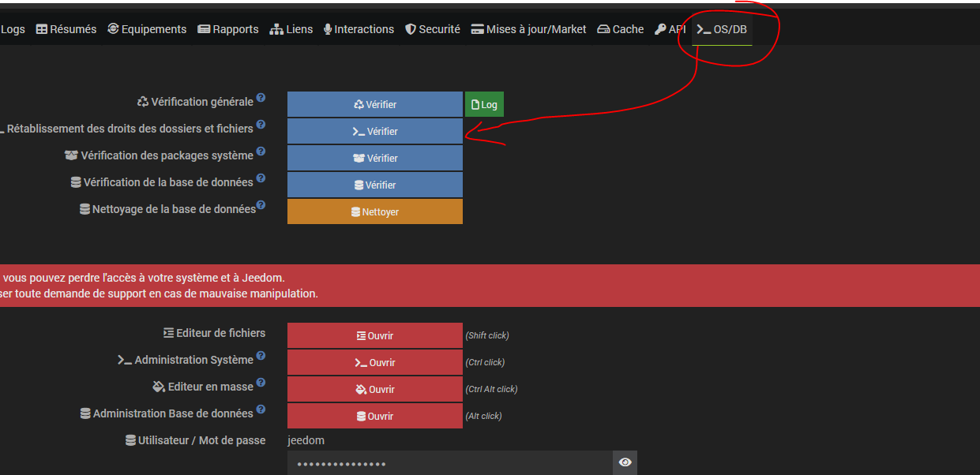Open Administration Base de données
Image resolution: width=980 pixels, height=475 pixels.
tap(375, 416)
